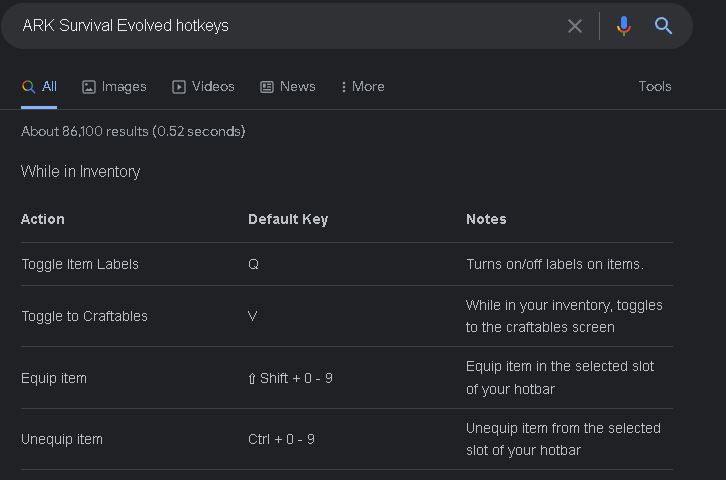Click the Action column header
The width and height of the screenshot is (726, 480).
[43, 219]
